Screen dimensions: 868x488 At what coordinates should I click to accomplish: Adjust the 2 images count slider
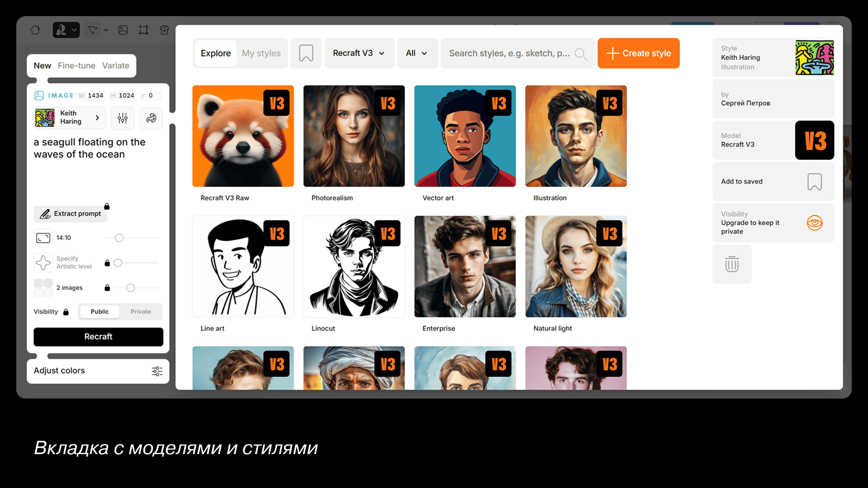click(131, 288)
